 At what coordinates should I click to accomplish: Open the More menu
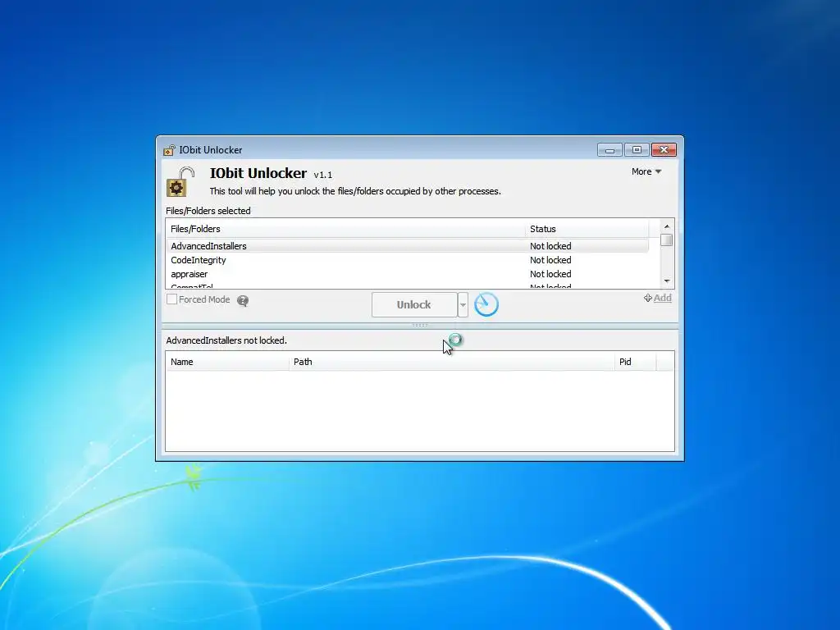click(646, 171)
